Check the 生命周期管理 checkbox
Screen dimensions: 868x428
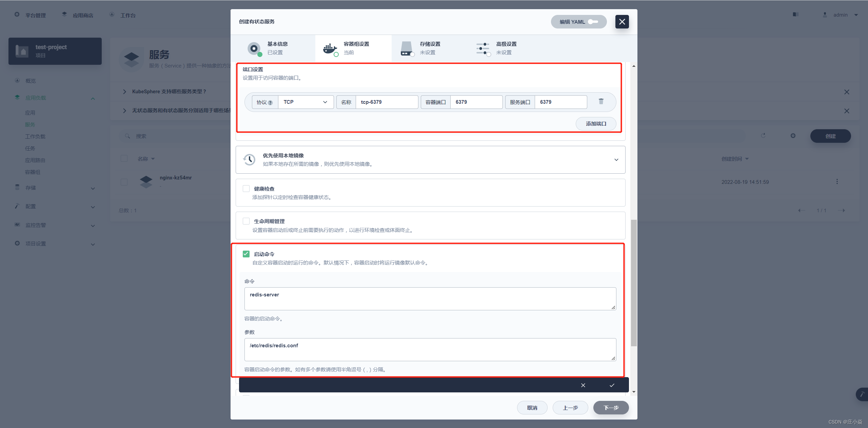click(246, 221)
